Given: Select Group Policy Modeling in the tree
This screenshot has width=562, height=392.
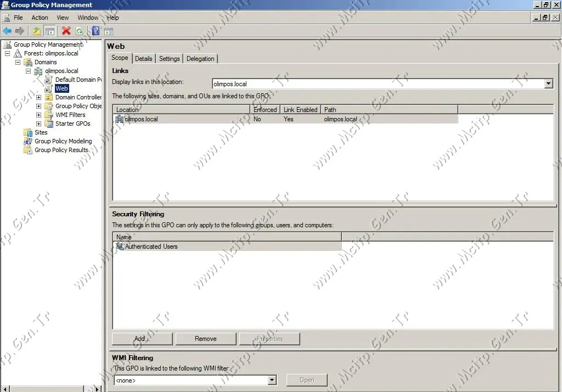Looking at the screenshot, I should point(63,141).
